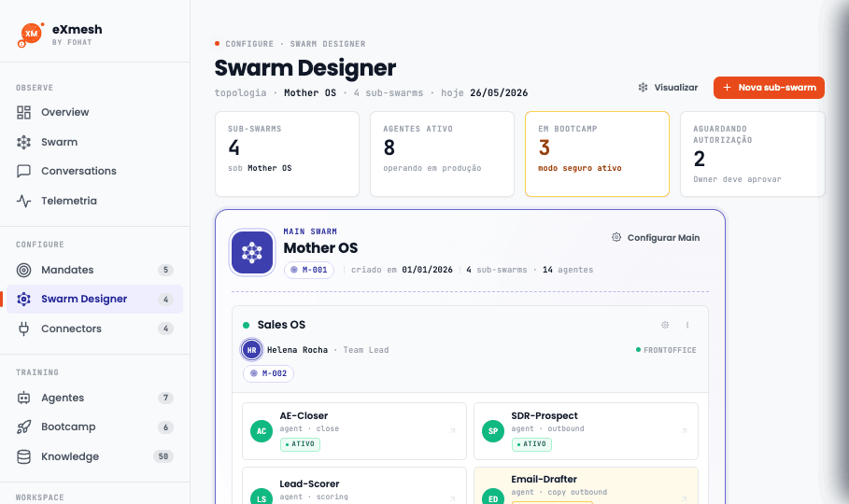Click the Agentes count badge 7
The image size is (849, 504).
(x=165, y=398)
